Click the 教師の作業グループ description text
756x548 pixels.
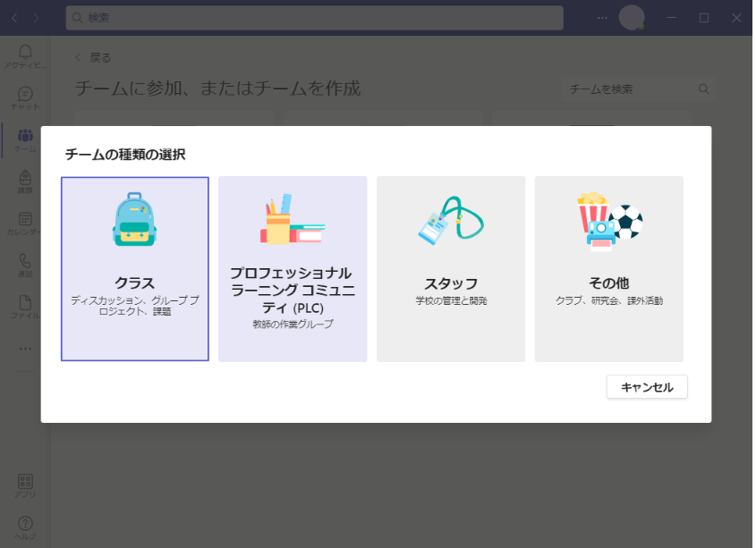click(293, 324)
